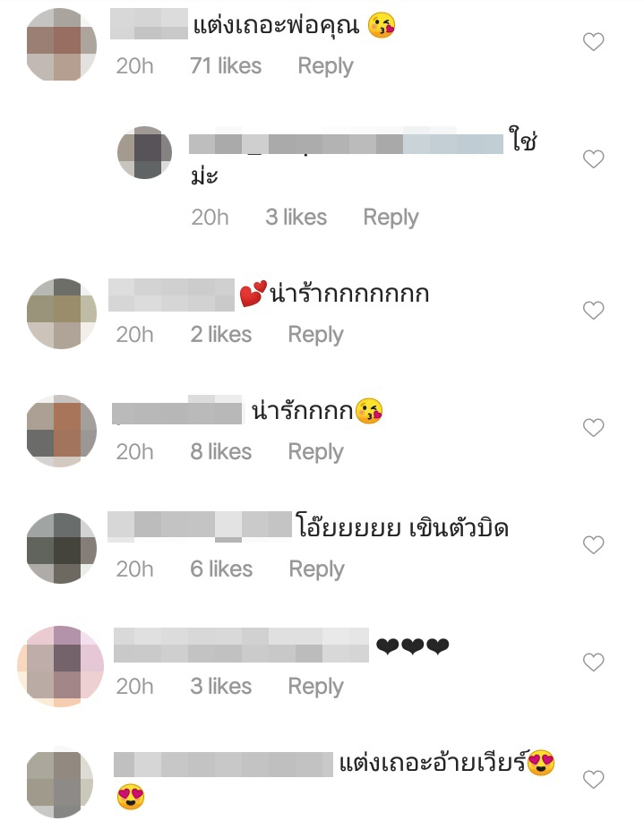Image resolution: width=644 pixels, height=821 pixels.
Task: Open pink avatar beside black hearts comment
Action: tap(61, 666)
